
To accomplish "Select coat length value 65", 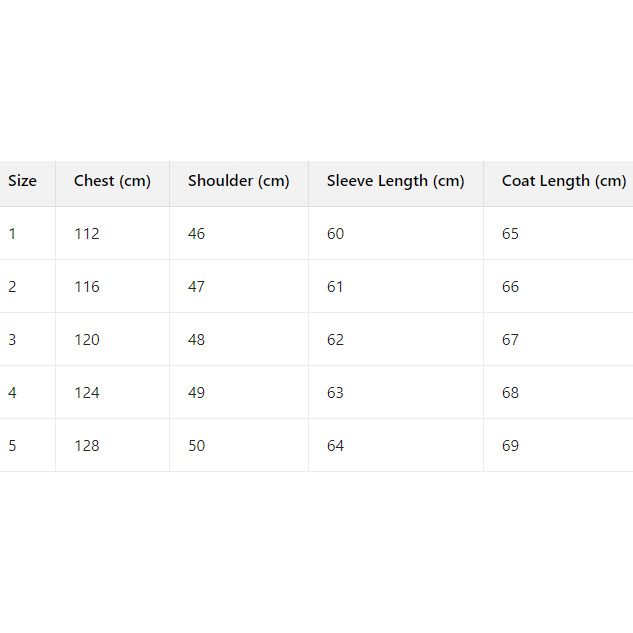I will tap(511, 234).
